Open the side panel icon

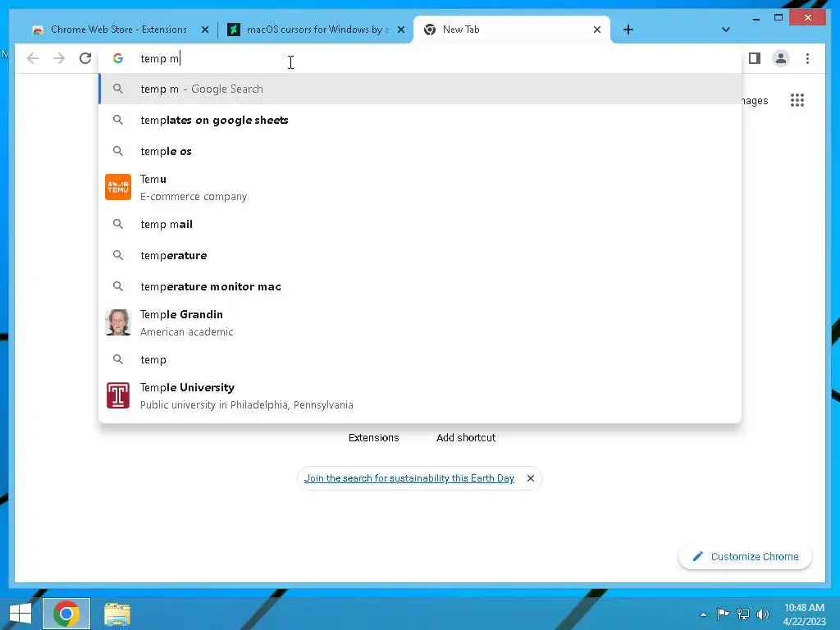point(755,58)
